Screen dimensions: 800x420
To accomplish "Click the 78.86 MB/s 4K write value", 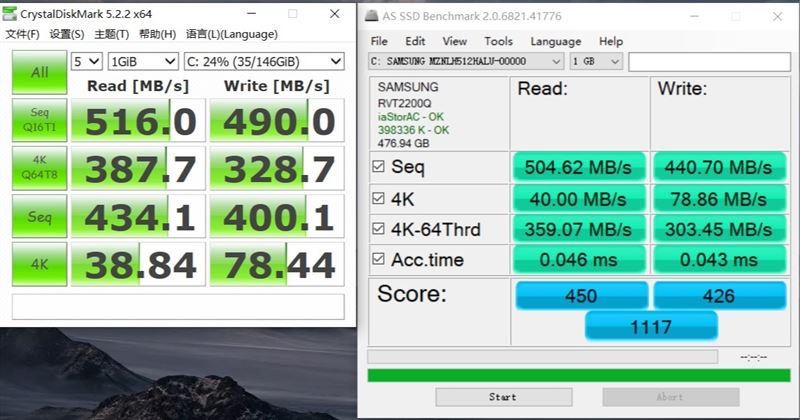I will click(x=719, y=199).
